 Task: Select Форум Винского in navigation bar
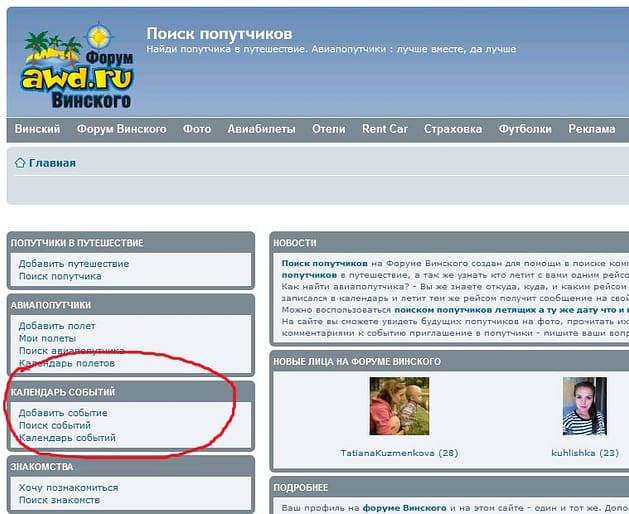121,129
